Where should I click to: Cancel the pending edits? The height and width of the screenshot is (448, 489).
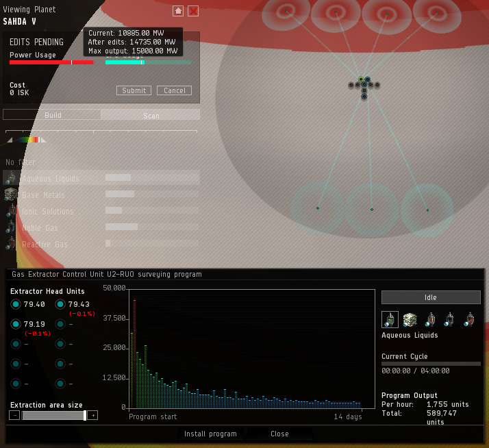point(175,90)
